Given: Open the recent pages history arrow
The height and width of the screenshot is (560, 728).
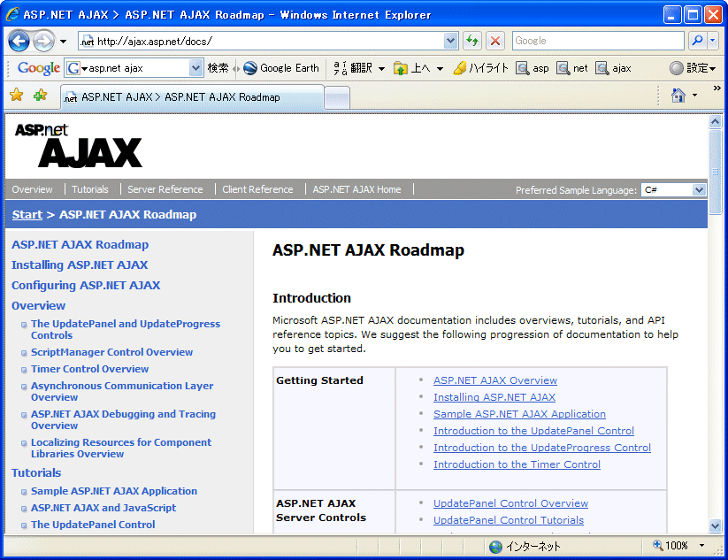Looking at the screenshot, I should pyautogui.click(x=63, y=42).
